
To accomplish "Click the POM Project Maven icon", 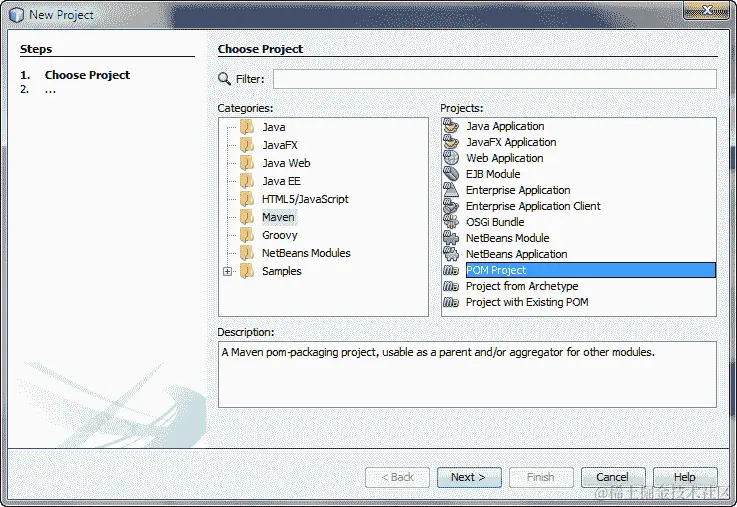I will [x=451, y=270].
